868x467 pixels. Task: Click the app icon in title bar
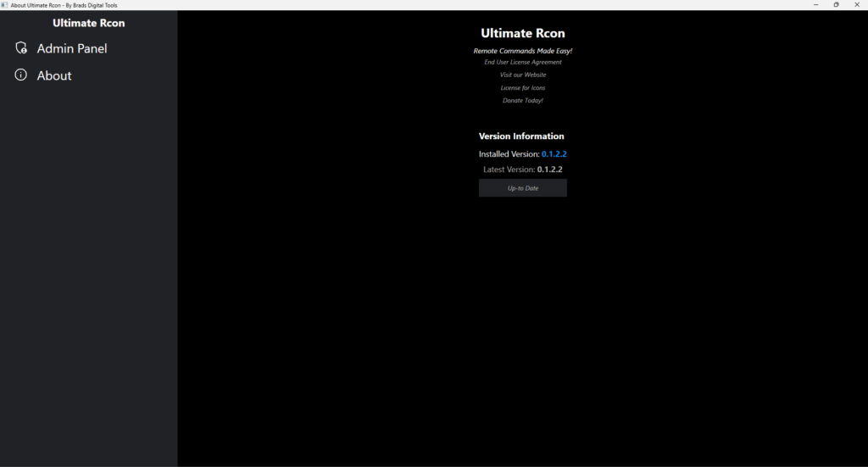coord(4,5)
